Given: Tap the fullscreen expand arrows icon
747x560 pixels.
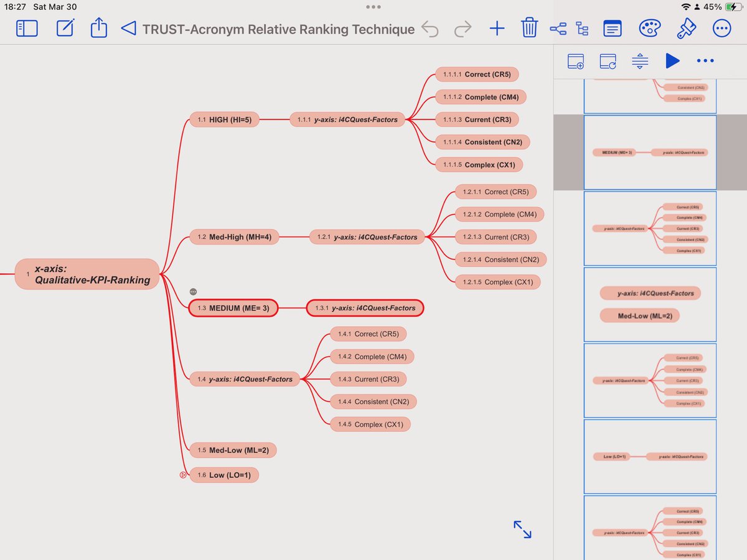Looking at the screenshot, I should click(x=522, y=530).
